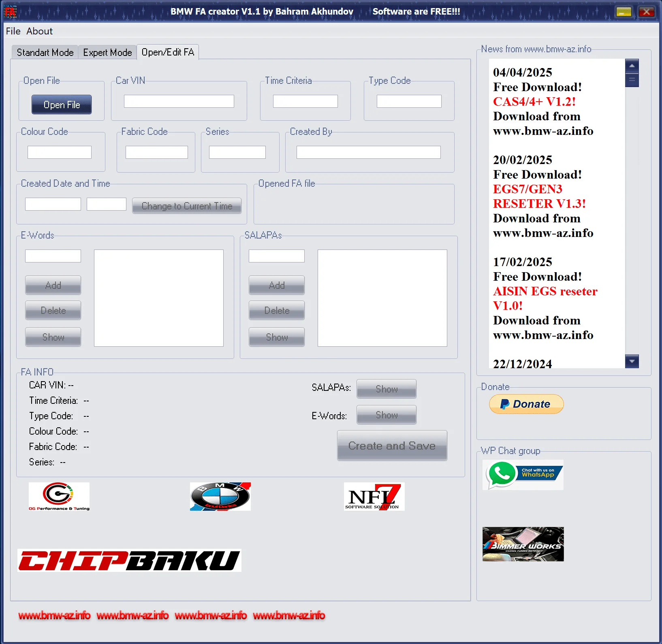This screenshot has width=662, height=644.
Task: Click 'CAS4/4+ V1.2!' news headline
Action: tap(534, 102)
